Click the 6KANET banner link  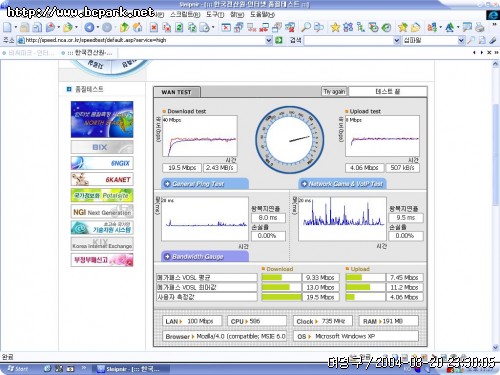[x=102, y=179]
